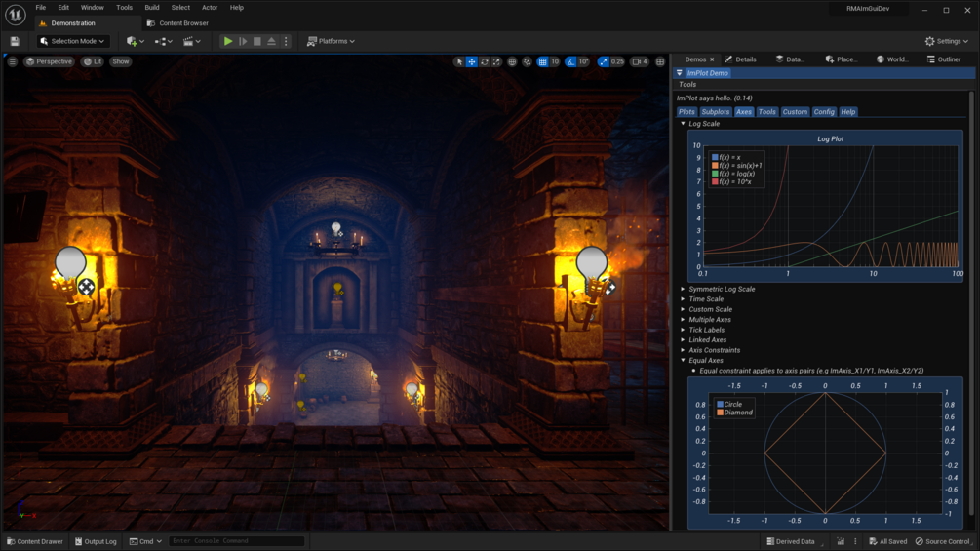
Task: Open the Window menu
Action: coord(93,8)
